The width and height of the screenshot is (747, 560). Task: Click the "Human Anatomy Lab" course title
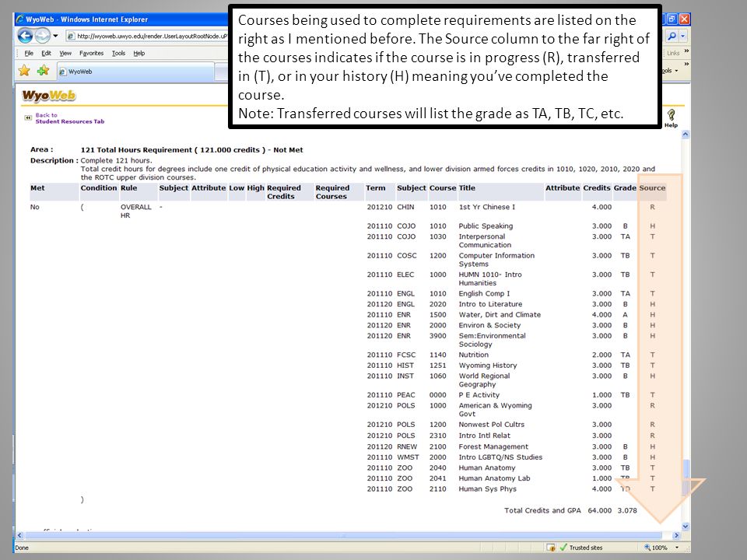tap(495, 478)
